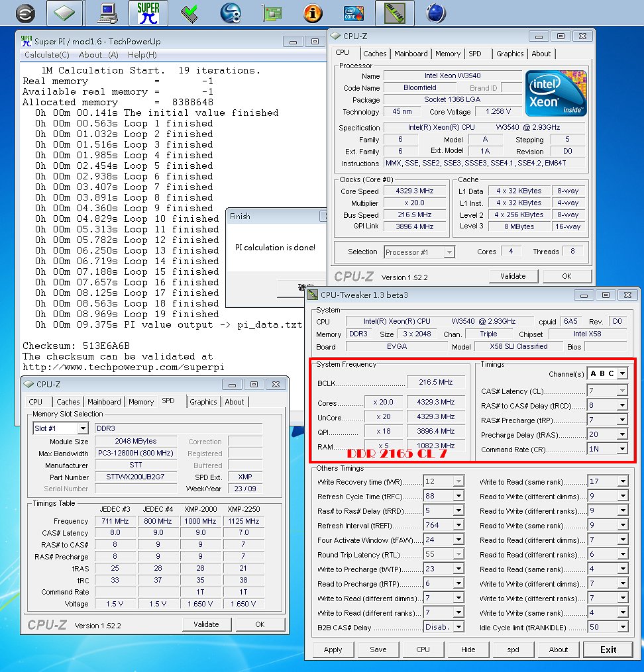The width and height of the screenshot is (644, 672).
Task: Click the XMP-2250 column header
Action: tap(244, 509)
